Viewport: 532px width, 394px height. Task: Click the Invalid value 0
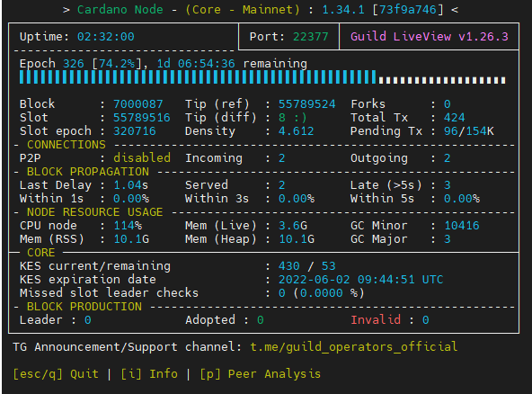[x=426, y=320]
